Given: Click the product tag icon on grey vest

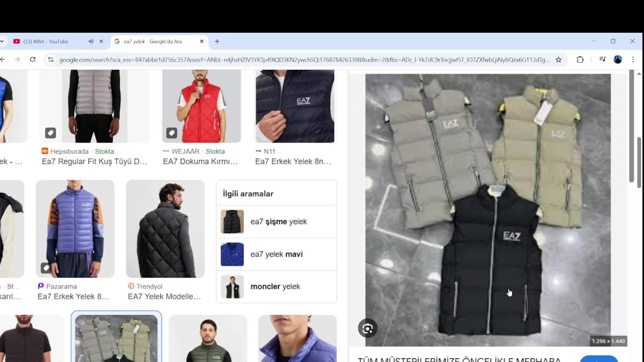Looking at the screenshot, I should (x=50, y=133).
